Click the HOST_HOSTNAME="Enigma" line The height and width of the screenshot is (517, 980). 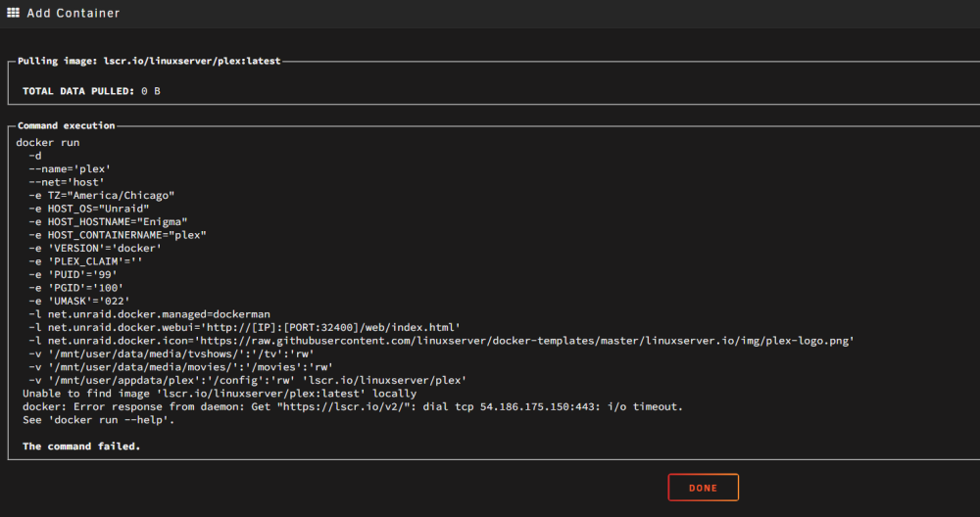[x=108, y=221]
